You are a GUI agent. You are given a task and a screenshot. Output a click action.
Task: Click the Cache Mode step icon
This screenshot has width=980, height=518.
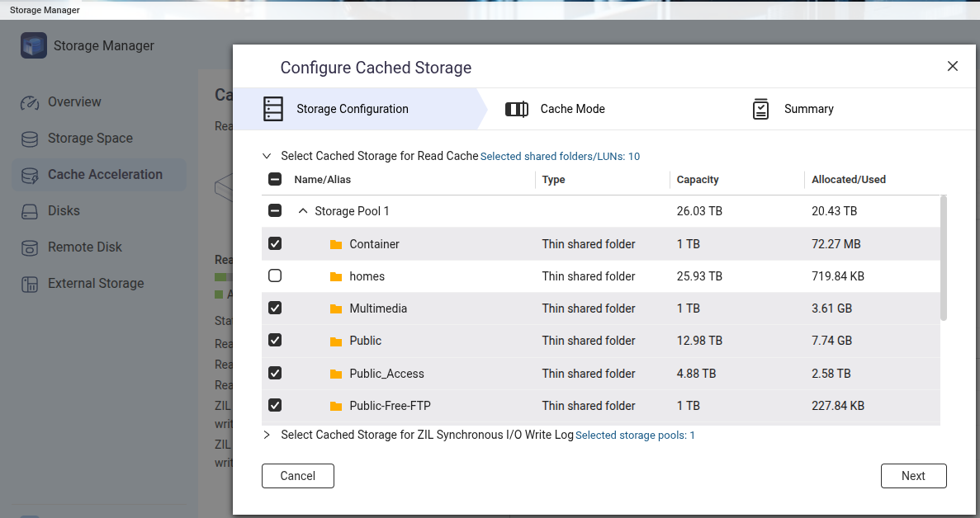(x=517, y=109)
